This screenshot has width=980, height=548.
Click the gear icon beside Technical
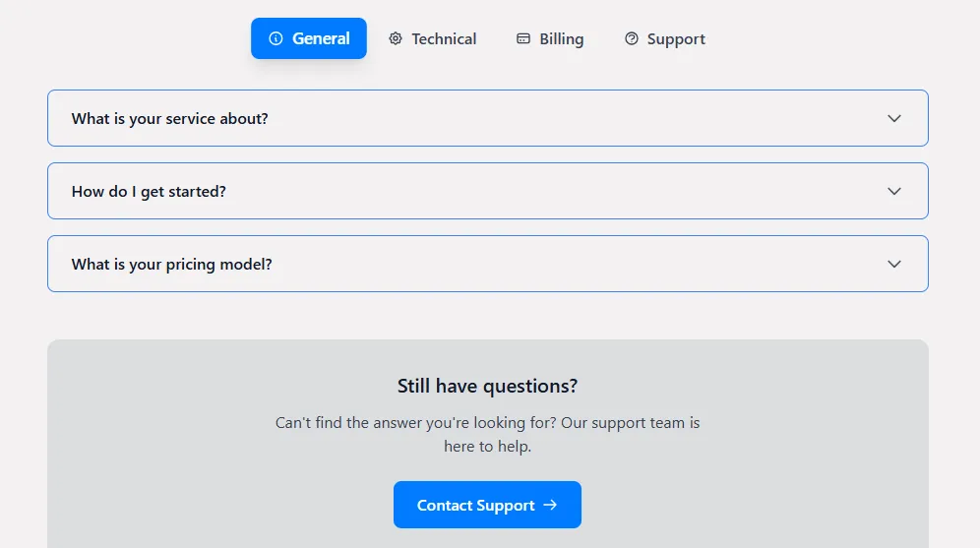pyautogui.click(x=396, y=38)
